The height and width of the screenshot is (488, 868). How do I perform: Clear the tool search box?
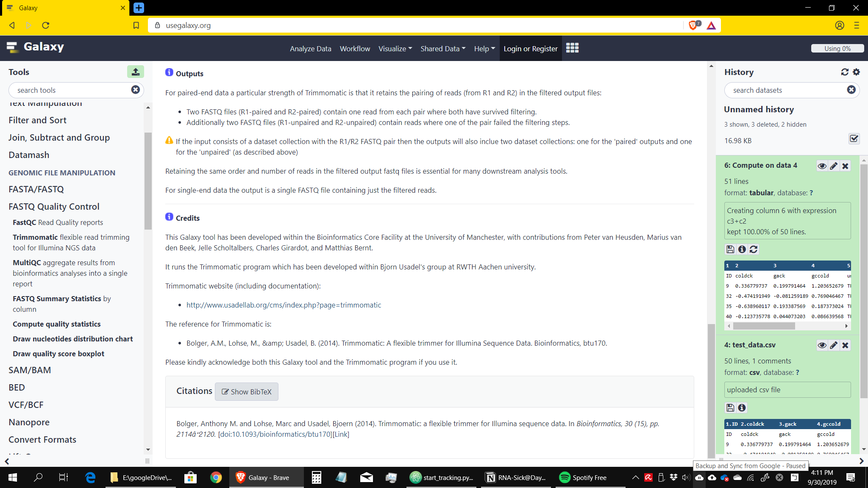coord(136,90)
